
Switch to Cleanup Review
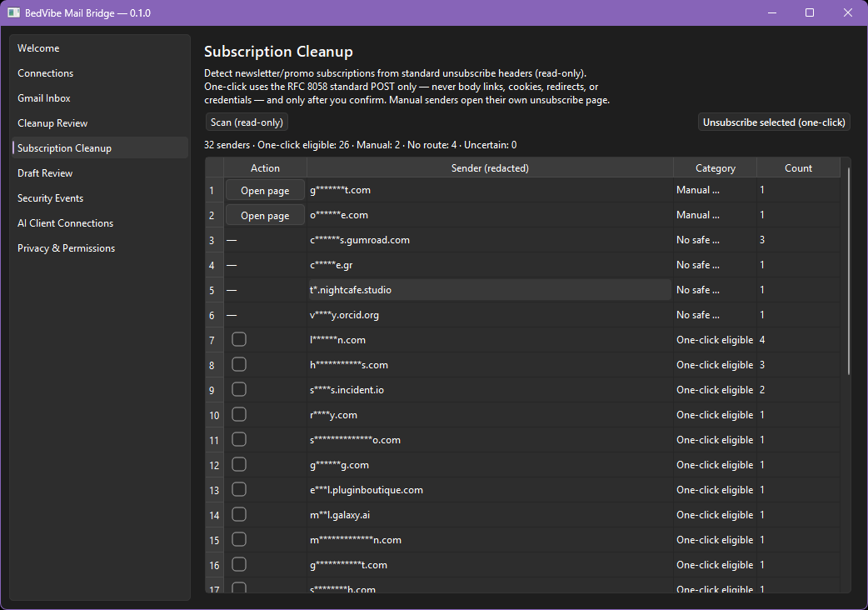click(x=100, y=122)
